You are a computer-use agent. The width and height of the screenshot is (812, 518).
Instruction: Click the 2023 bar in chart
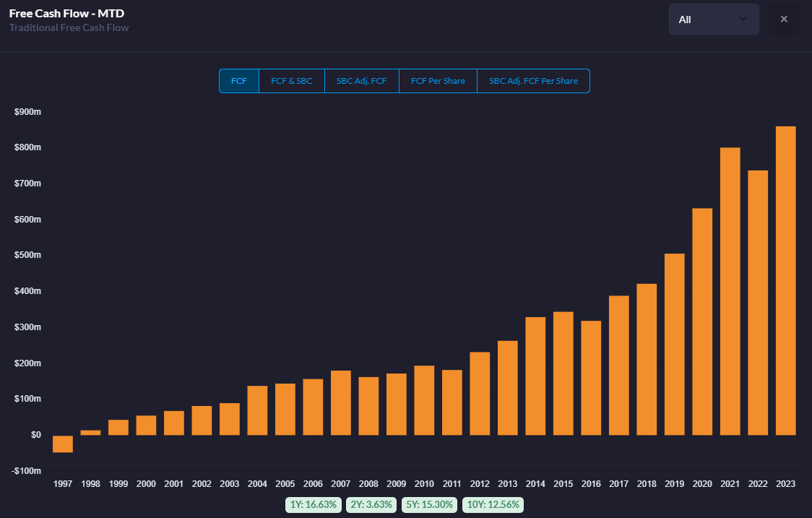coord(785,282)
